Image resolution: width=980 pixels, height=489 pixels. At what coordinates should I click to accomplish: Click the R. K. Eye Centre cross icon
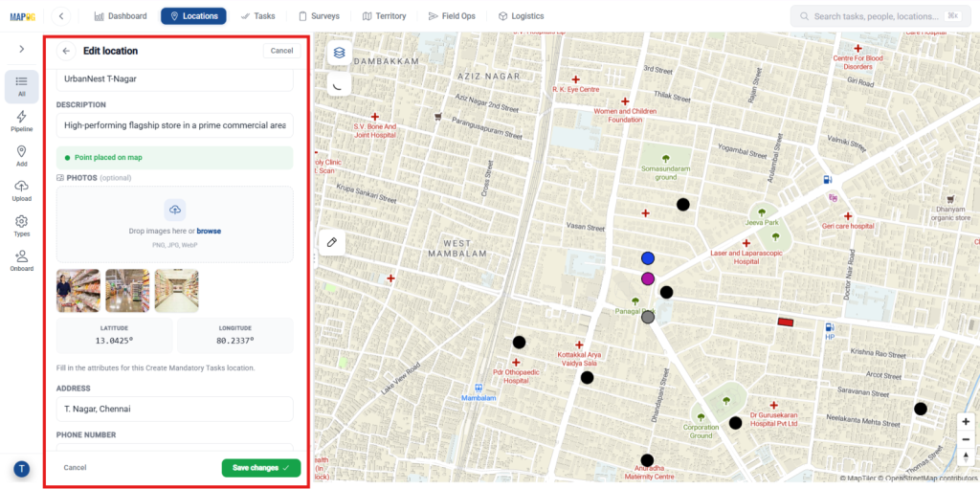point(575,79)
